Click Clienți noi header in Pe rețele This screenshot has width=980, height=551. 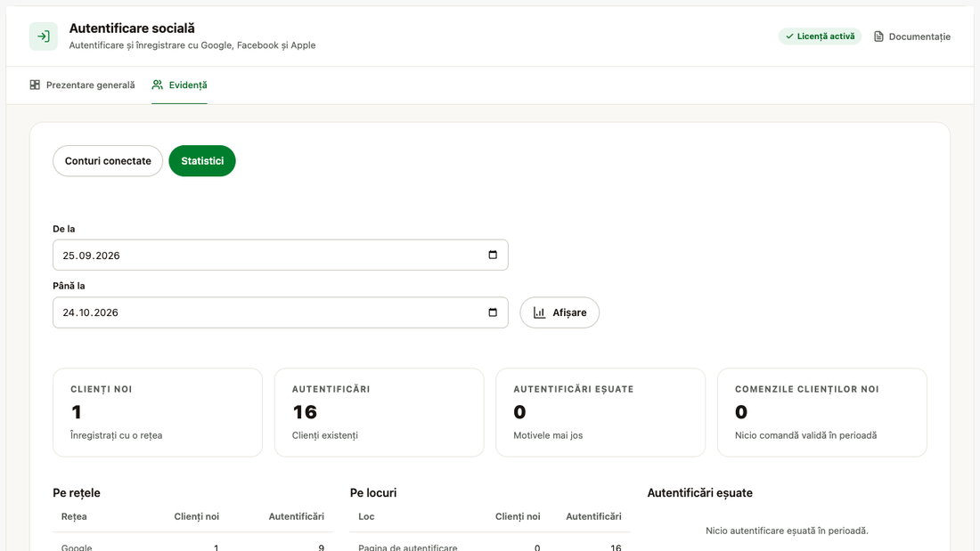click(196, 516)
